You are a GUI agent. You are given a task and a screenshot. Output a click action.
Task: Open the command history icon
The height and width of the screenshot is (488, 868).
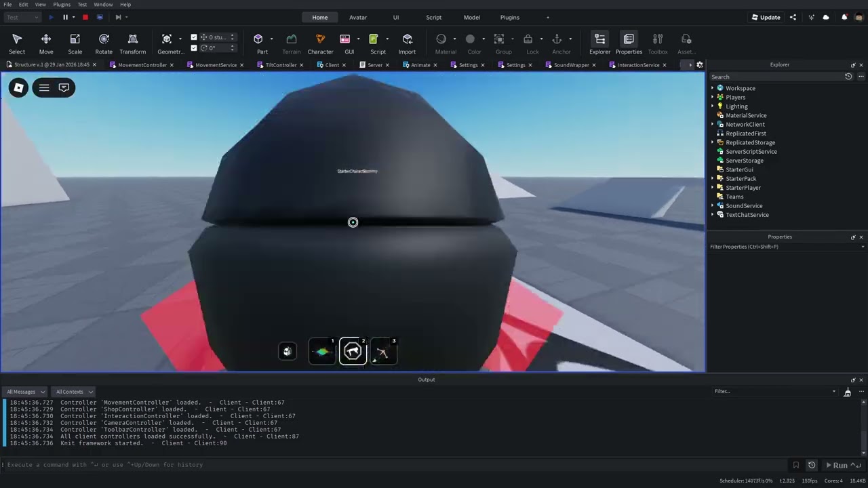point(812,465)
